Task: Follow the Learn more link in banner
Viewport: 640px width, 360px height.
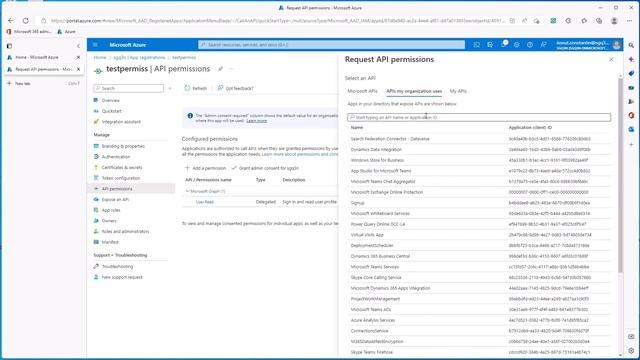Action: (256, 121)
